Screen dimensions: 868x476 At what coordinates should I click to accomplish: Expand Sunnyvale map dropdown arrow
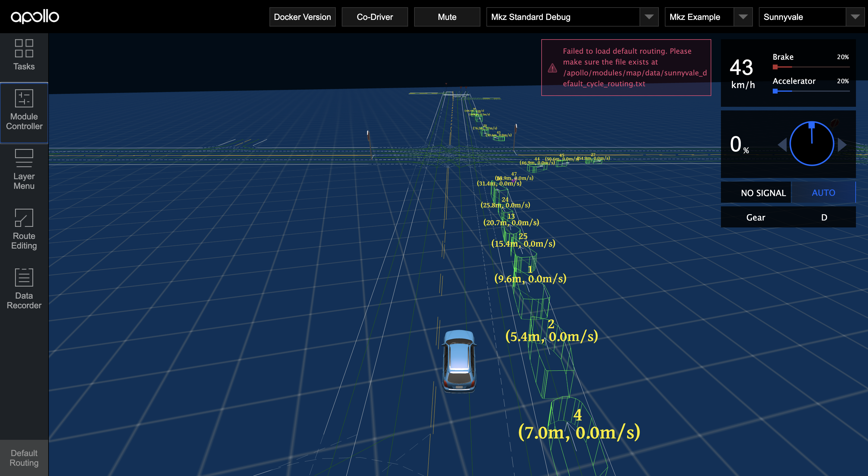point(855,17)
